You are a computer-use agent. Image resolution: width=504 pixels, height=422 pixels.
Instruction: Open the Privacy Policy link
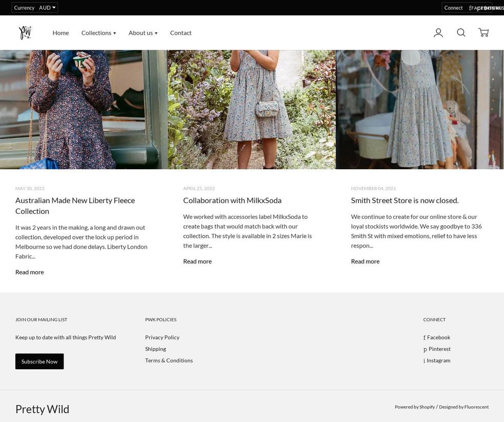(162, 337)
